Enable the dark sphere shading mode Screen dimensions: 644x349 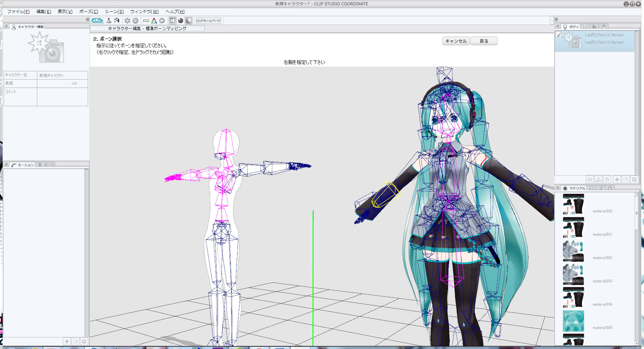[181, 21]
